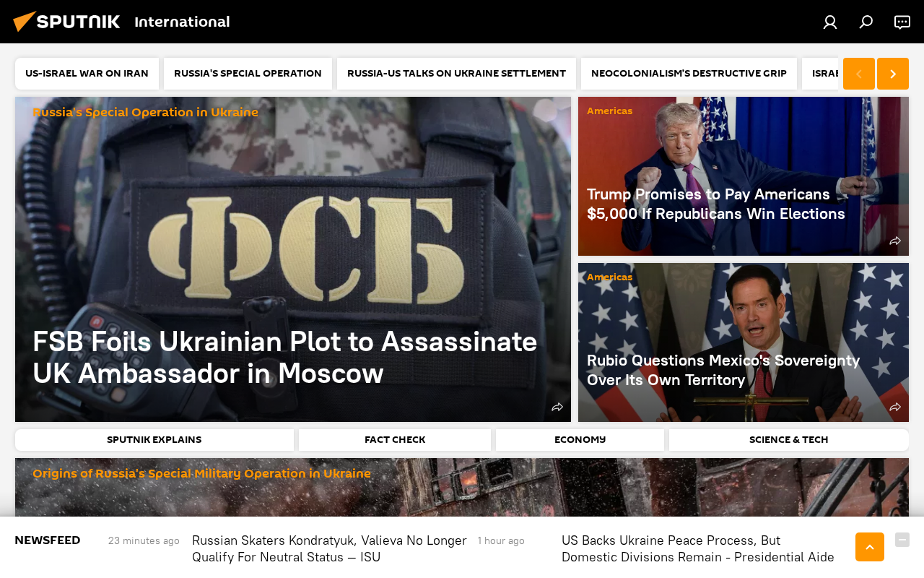Open the Sputnik Explains section
This screenshot has width=924, height=578.
(154, 440)
